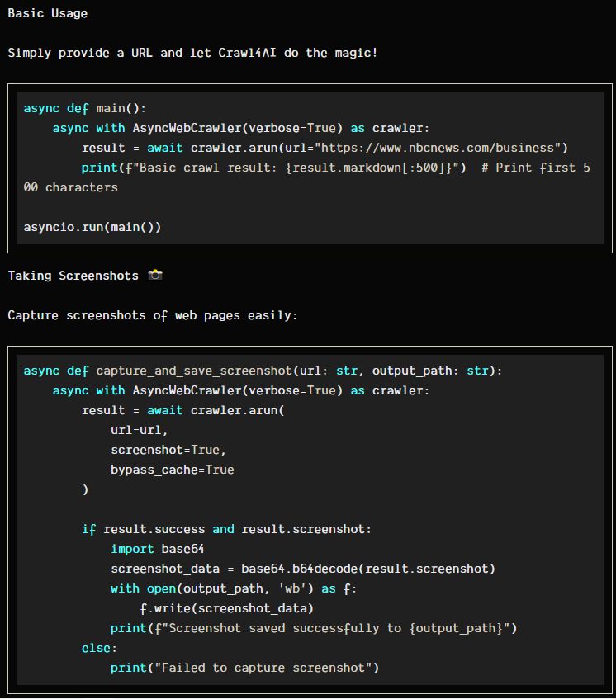
Task: Click the 'Simply provide a URL' sentence
Action: pyautogui.click(x=192, y=53)
